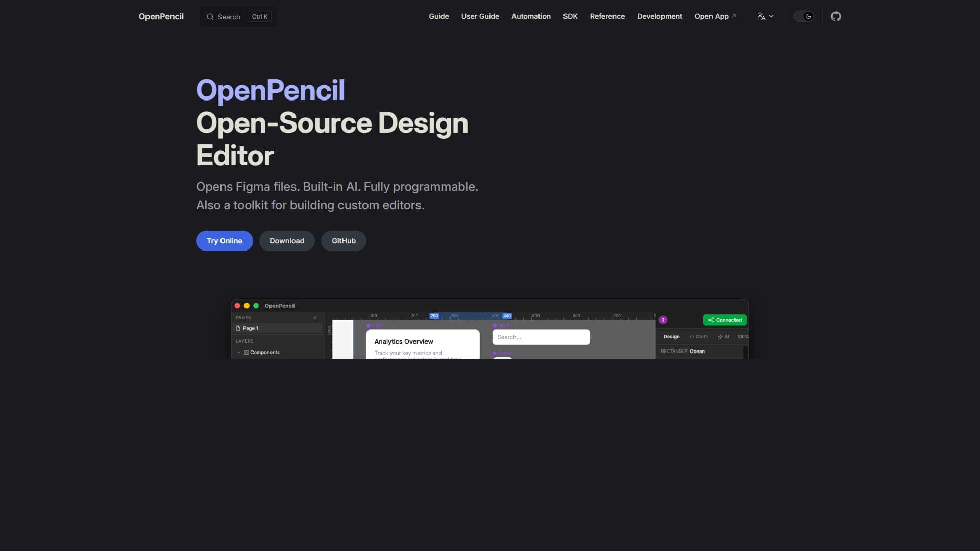Click the 260 ruler marker
The image size is (980, 551).
434,316
